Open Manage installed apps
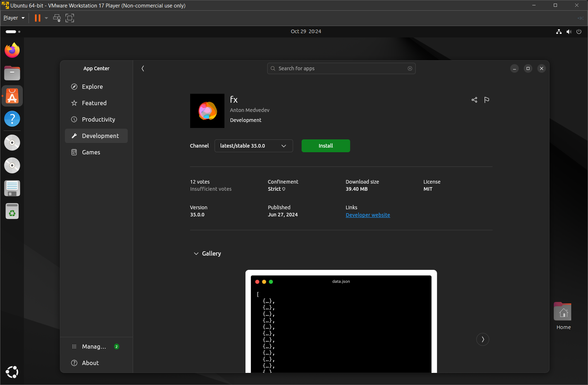The width and height of the screenshot is (588, 385). tap(96, 346)
